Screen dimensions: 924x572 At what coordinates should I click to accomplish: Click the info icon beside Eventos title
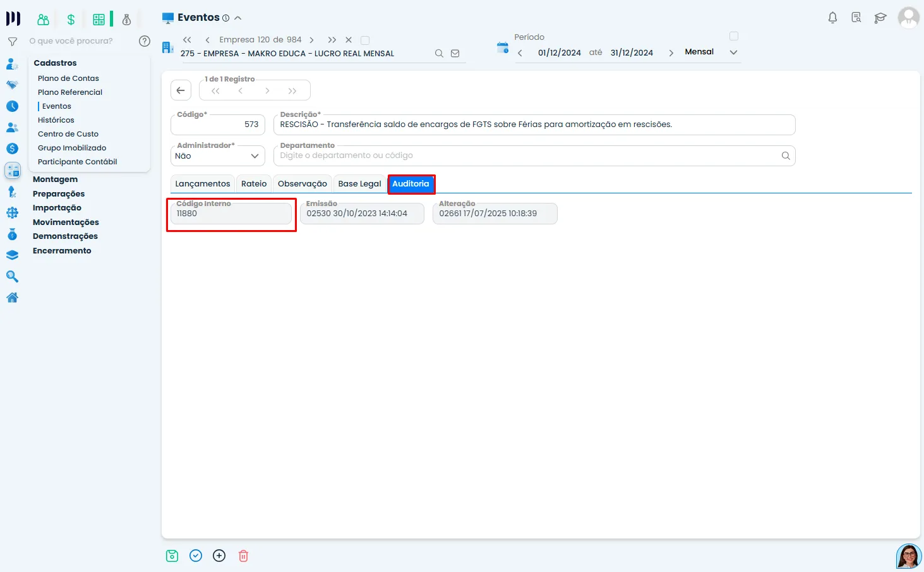225,18
